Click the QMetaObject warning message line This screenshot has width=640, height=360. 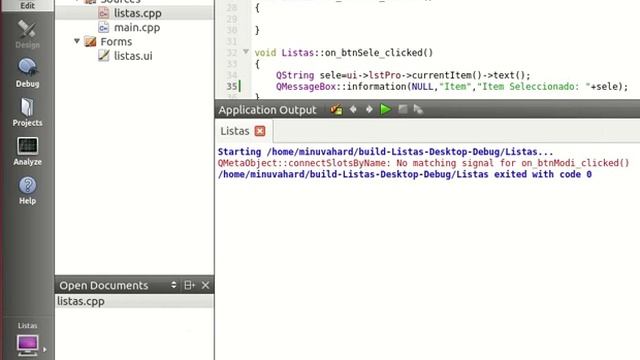click(x=423, y=163)
